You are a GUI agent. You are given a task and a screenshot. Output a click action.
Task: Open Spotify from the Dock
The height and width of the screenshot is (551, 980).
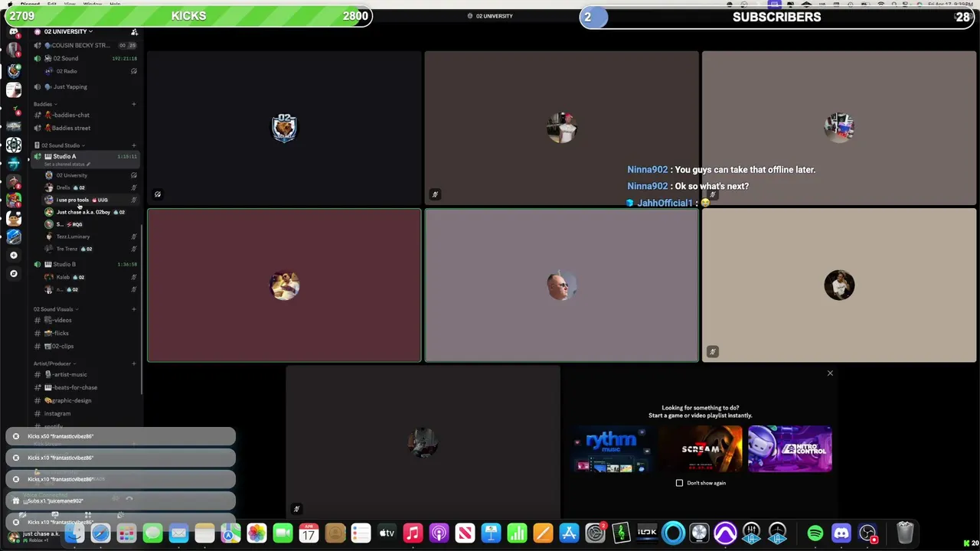(815, 533)
